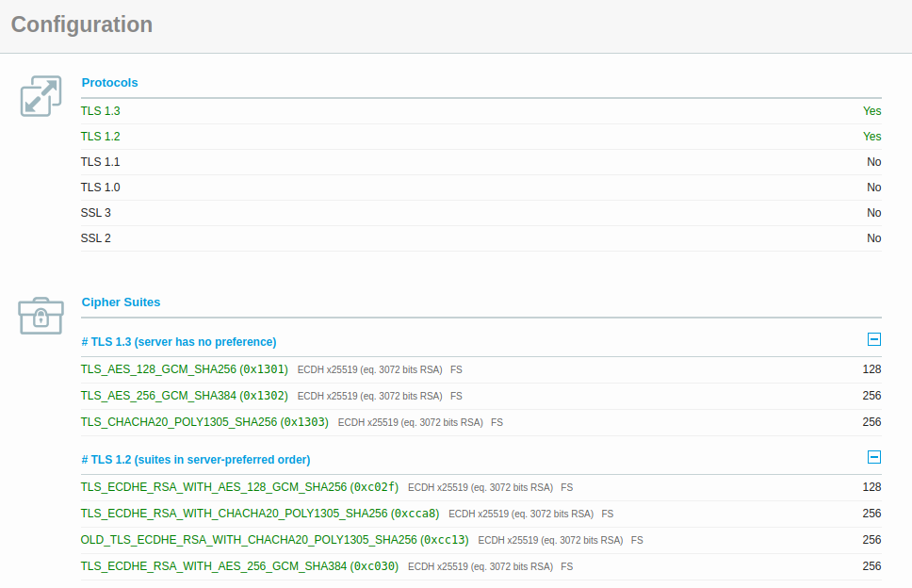Click the '# TLS 1.2 (suites in server-preferred order)' header
912x588 pixels.
(x=195, y=460)
